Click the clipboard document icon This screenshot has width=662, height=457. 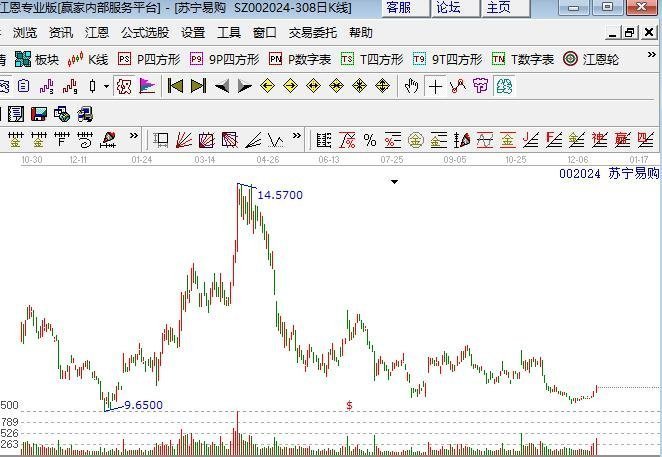pos(24,86)
